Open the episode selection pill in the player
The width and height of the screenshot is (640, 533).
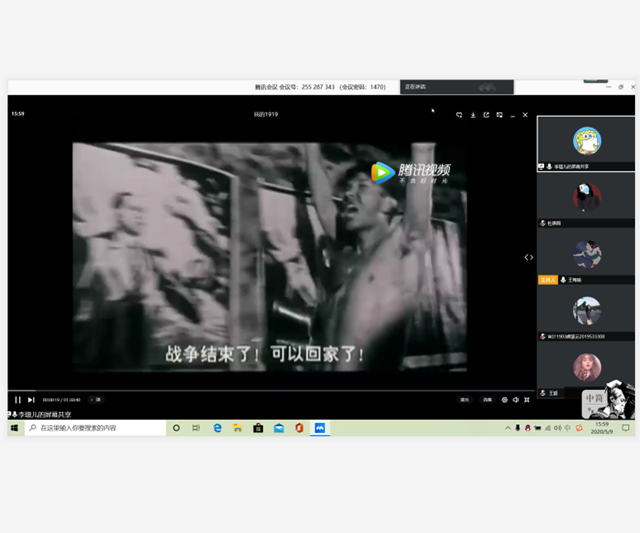tap(487, 400)
